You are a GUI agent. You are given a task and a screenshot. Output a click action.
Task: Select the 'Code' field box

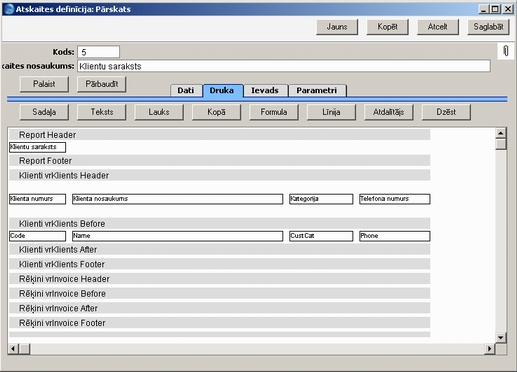click(37, 236)
